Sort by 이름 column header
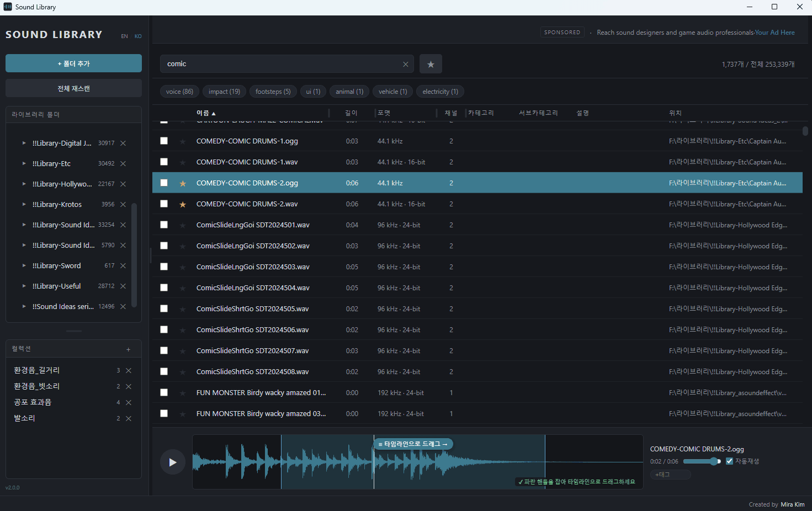 tap(206, 113)
